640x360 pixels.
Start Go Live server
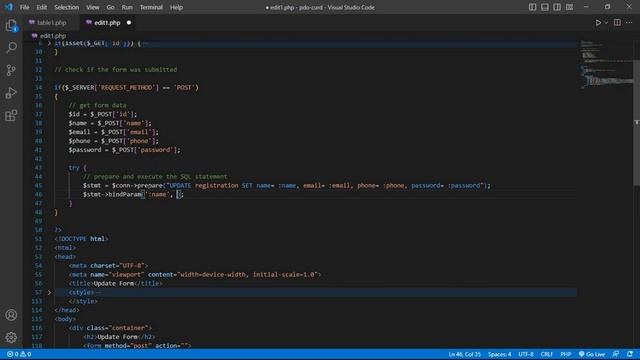point(592,354)
